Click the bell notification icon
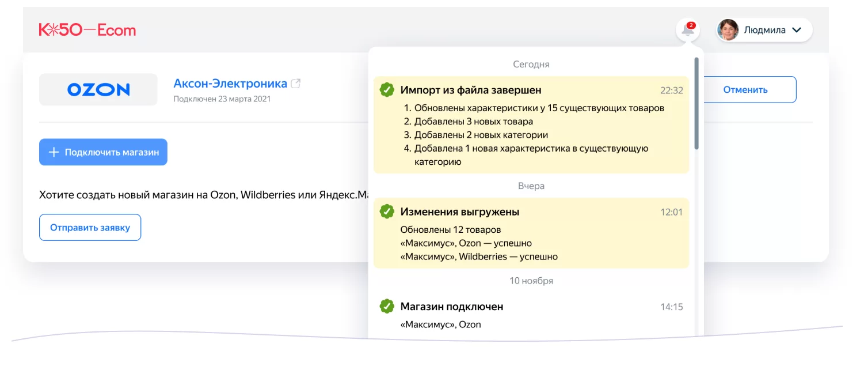 click(x=687, y=31)
